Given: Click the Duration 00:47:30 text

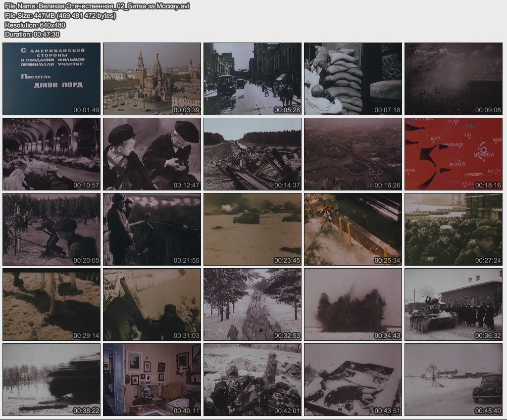Looking at the screenshot, I should click(32, 34).
